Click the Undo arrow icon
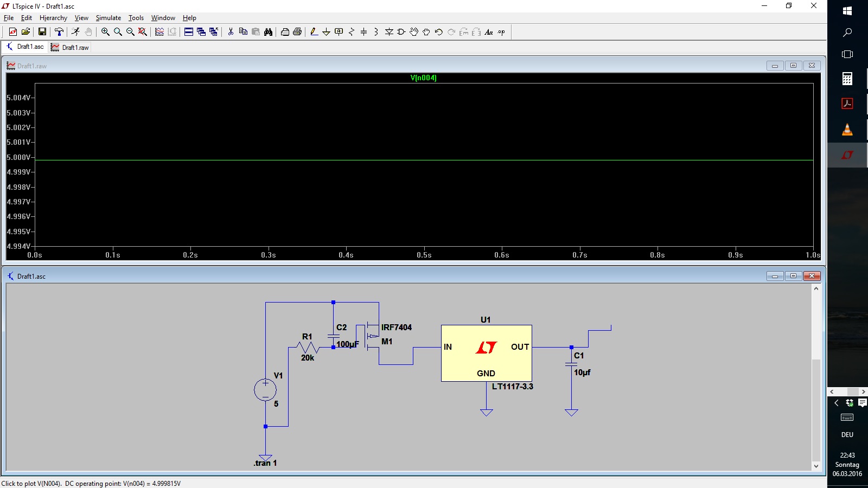Image resolution: width=868 pixels, height=488 pixels. pyautogui.click(x=439, y=32)
